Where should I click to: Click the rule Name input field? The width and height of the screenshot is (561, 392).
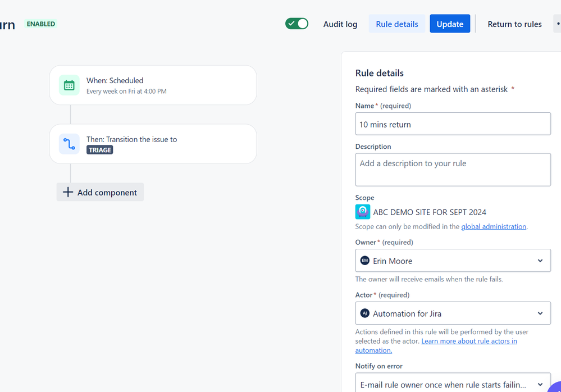[453, 124]
